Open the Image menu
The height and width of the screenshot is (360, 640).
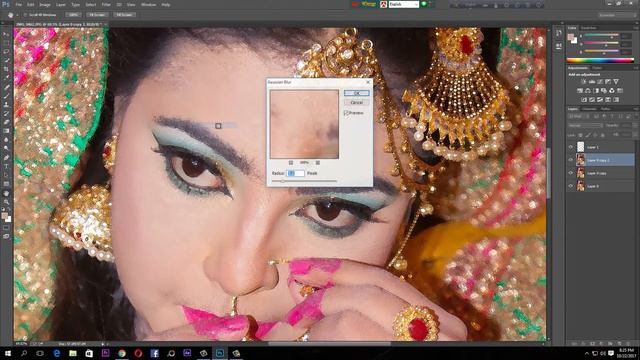45,4
